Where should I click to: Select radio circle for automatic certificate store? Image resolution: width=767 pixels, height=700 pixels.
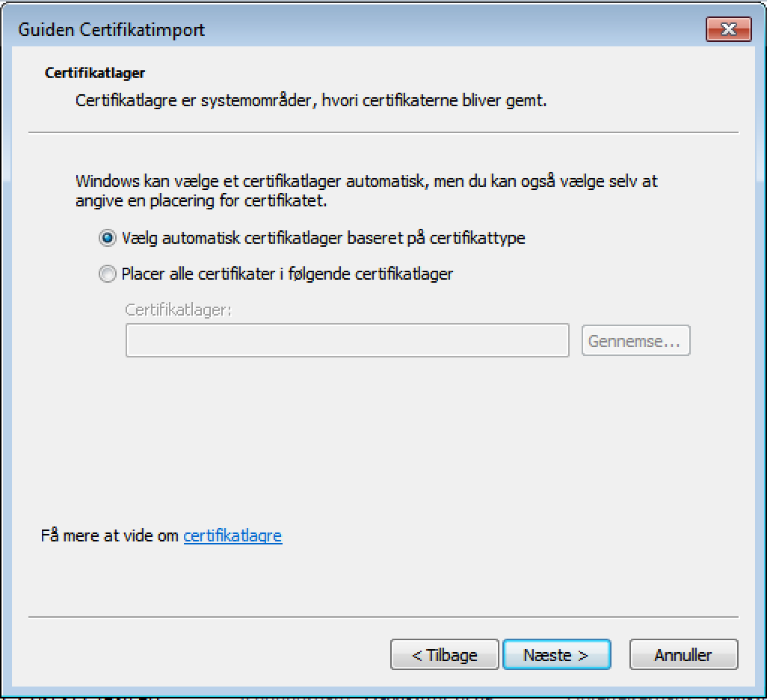[x=108, y=238]
